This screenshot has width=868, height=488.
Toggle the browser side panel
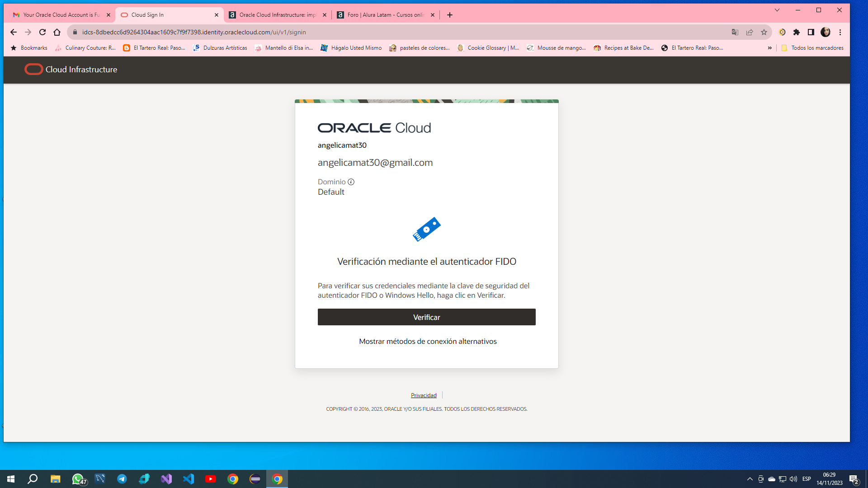tap(811, 32)
